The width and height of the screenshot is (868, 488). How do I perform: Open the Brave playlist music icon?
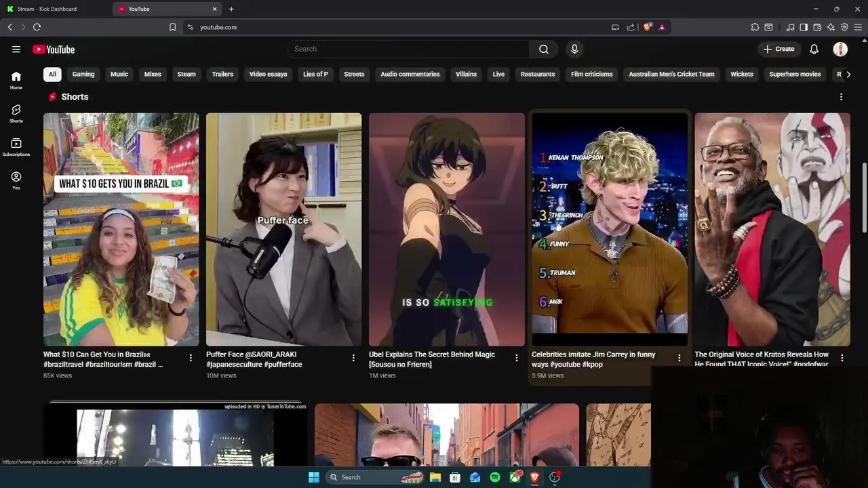[x=790, y=27]
